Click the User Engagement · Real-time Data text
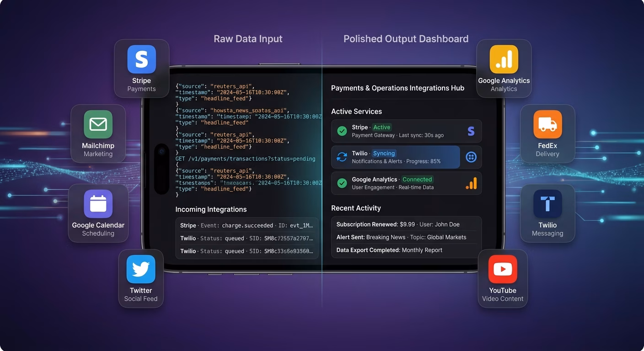 click(393, 187)
